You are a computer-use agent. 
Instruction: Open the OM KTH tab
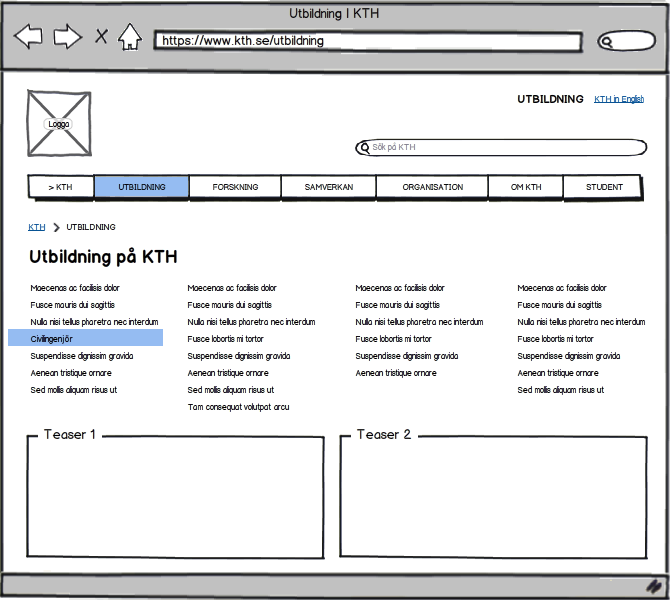526,187
